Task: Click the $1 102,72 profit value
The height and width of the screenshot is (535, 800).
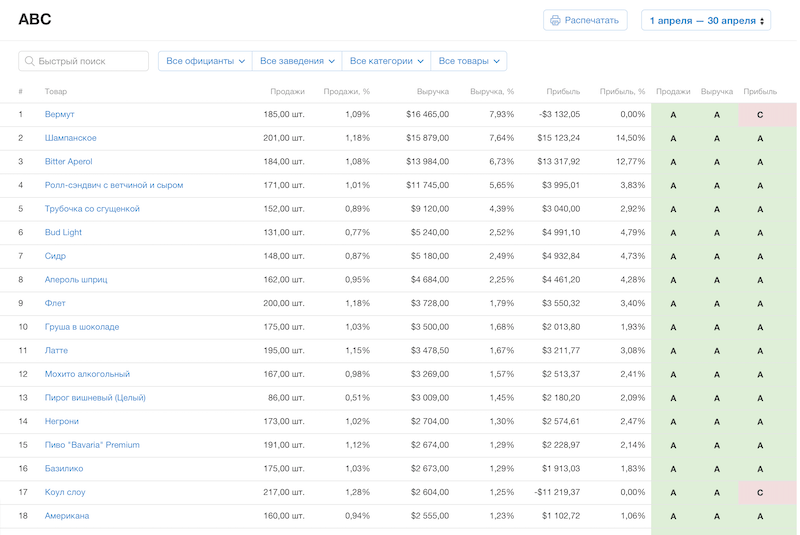Action: pos(561,516)
